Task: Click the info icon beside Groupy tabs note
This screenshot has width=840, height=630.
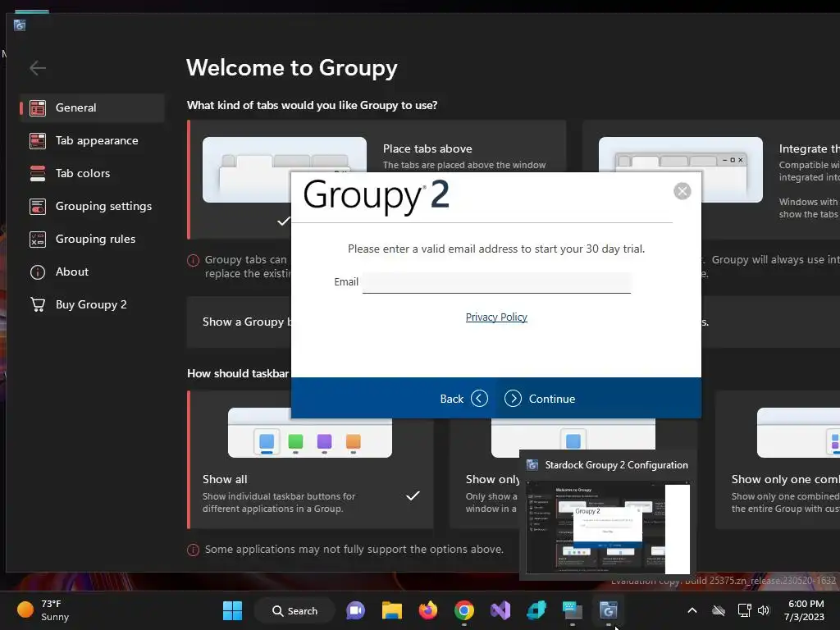Action: point(193,260)
